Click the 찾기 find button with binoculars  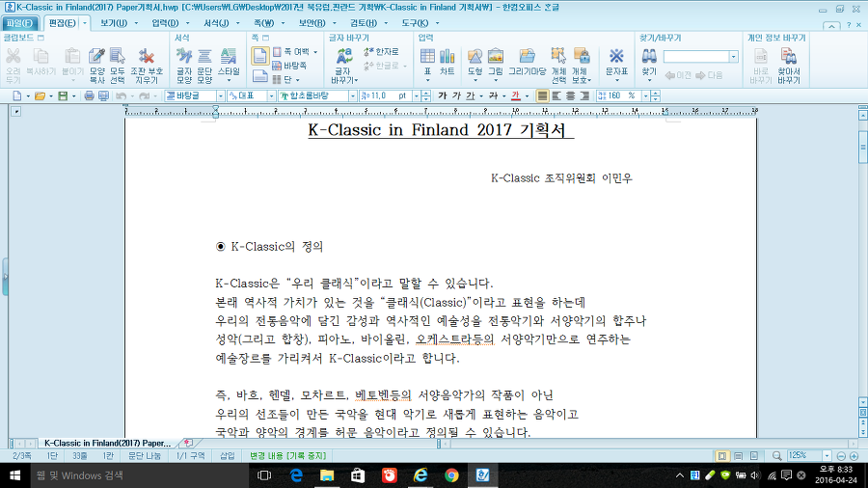pyautogui.click(x=649, y=66)
